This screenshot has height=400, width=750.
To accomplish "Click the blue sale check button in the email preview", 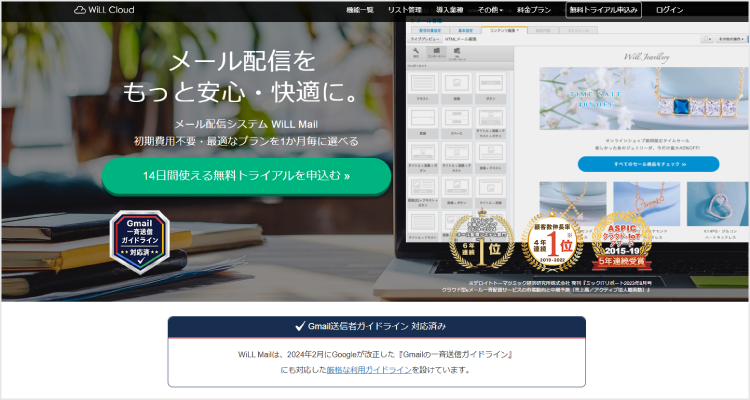I will point(648,164).
